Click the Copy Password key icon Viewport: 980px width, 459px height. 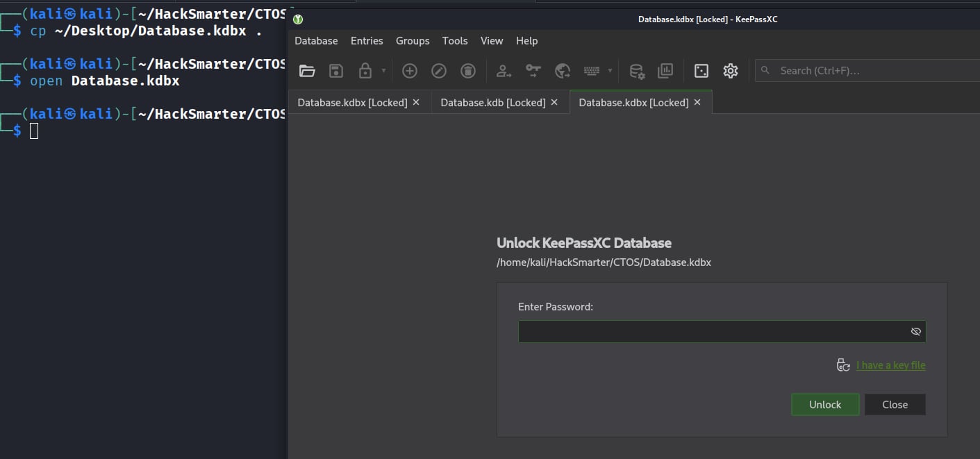point(533,71)
